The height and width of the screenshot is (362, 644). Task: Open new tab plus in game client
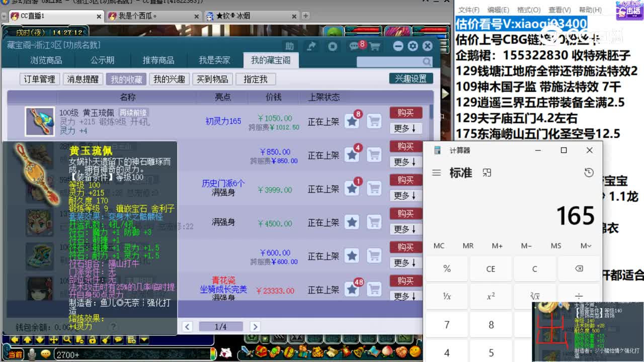coord(305,16)
